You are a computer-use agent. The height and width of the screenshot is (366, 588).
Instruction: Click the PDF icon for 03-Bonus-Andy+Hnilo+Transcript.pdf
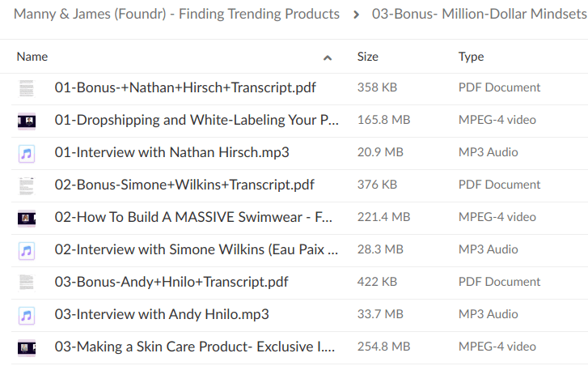click(27, 282)
